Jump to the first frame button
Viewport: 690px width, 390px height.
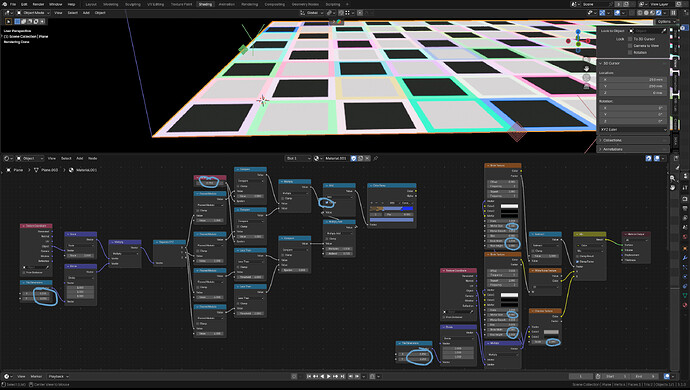tap(309, 376)
